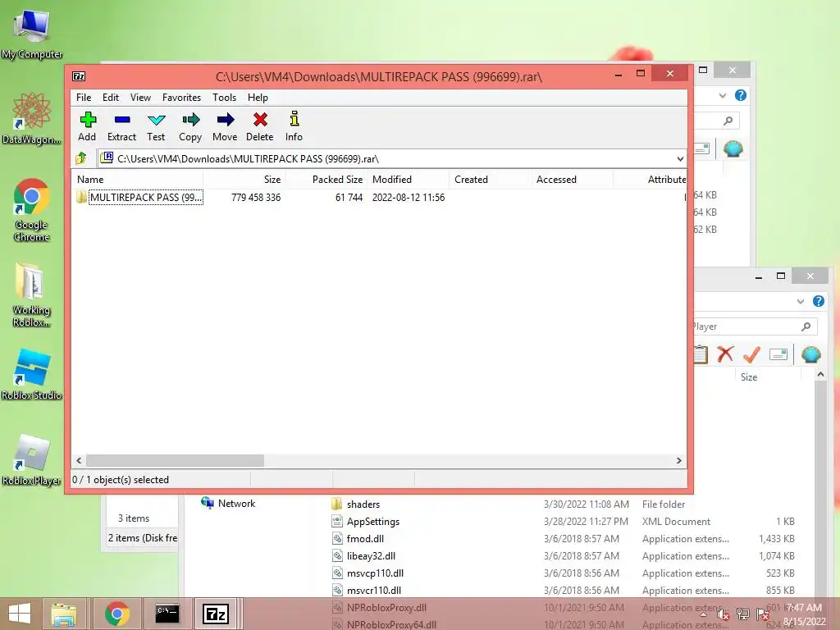Click the Move toolbar button
Viewport: 840px width, 630px height.
coord(225,127)
